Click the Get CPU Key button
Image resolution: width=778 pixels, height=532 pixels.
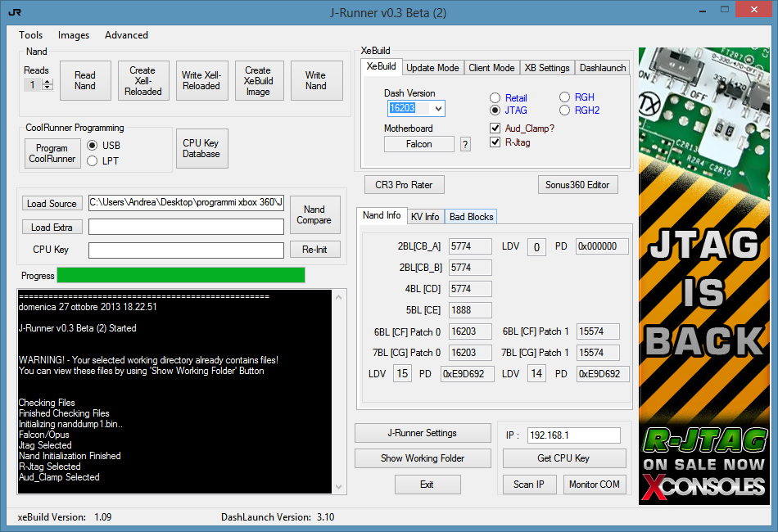(563, 458)
